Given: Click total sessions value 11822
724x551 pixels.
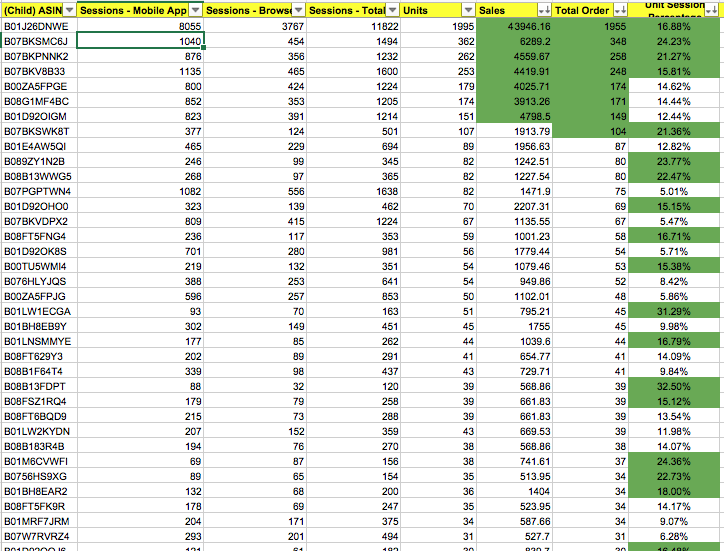Looking at the screenshot, I should click(x=353, y=26).
